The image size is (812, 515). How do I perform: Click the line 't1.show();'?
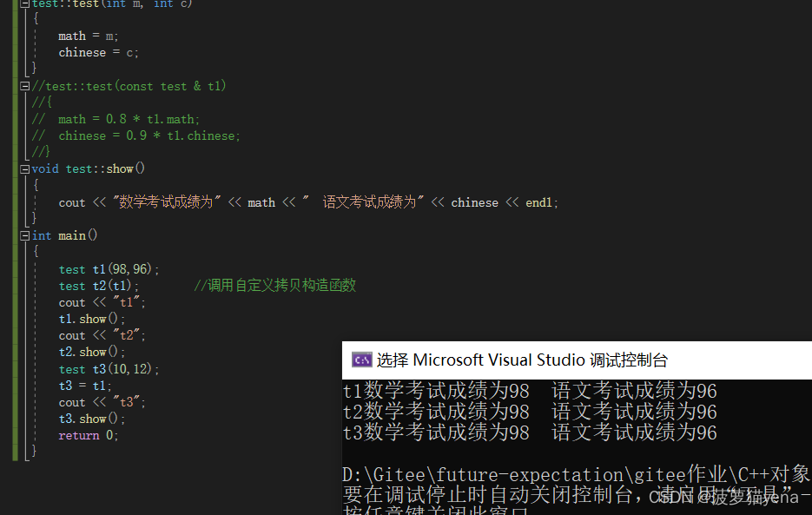click(x=92, y=319)
